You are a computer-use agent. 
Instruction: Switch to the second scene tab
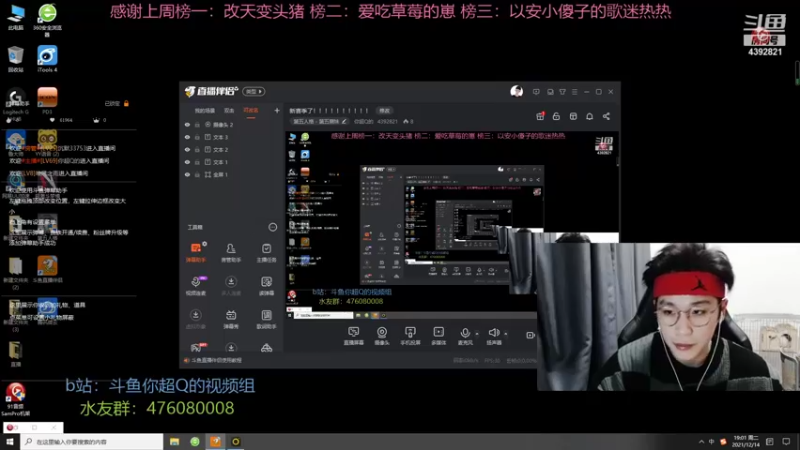pos(229,111)
